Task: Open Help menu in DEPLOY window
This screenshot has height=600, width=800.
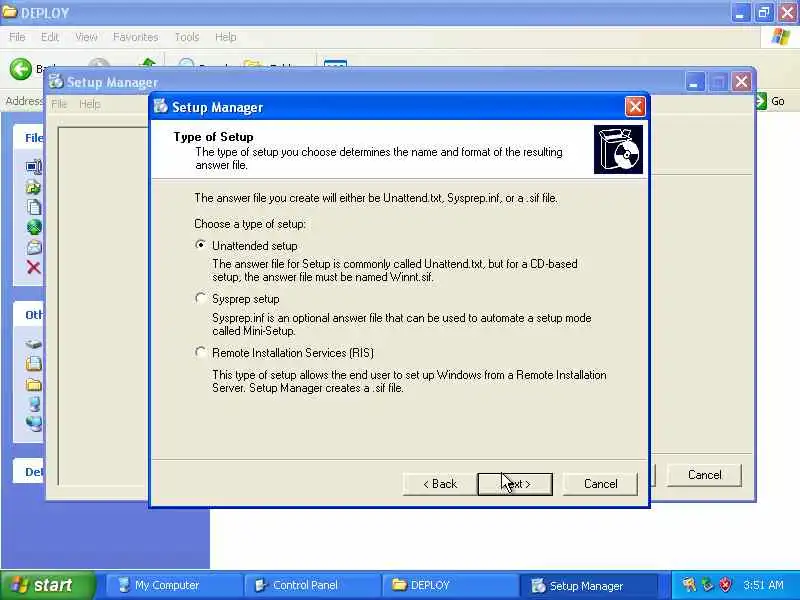Action: coord(226,37)
